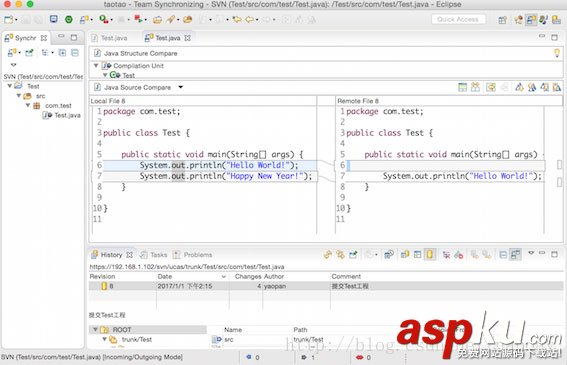
Task: Open Java Source Compare dropdown arrow
Action: tap(180, 87)
